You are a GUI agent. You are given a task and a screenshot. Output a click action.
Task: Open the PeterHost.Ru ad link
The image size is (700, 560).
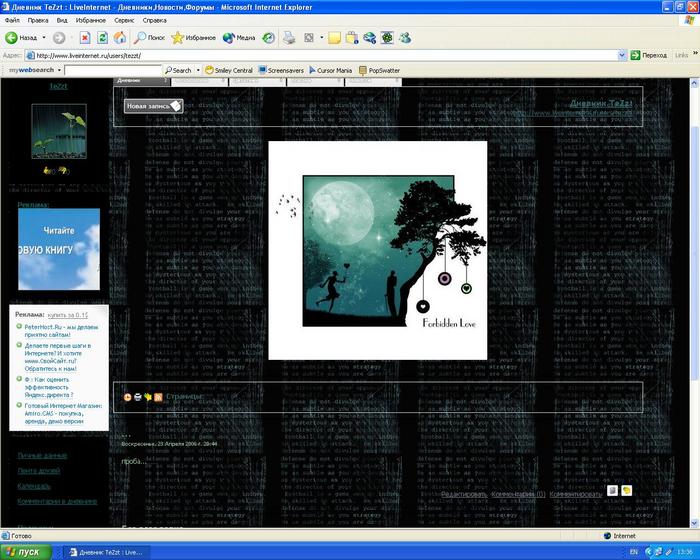tap(61, 330)
